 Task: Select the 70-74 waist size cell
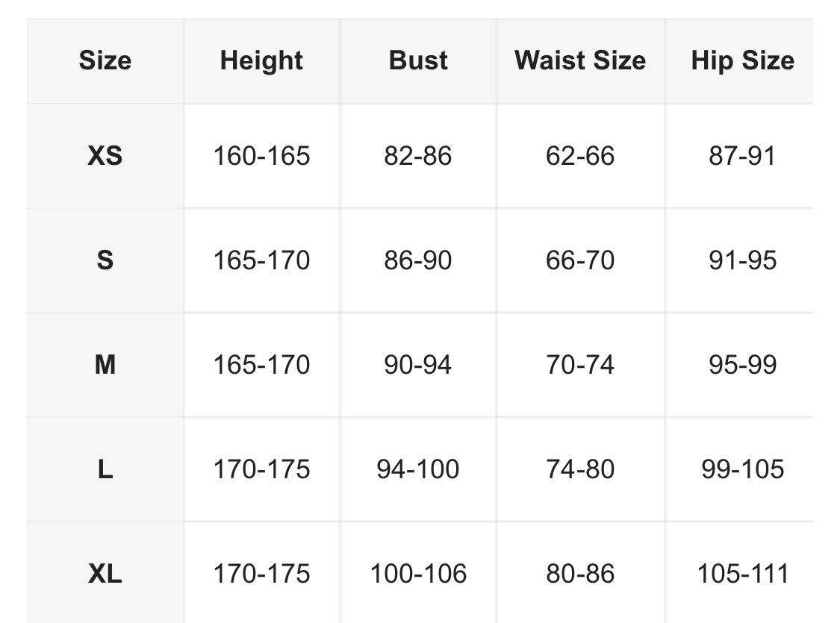580,365
